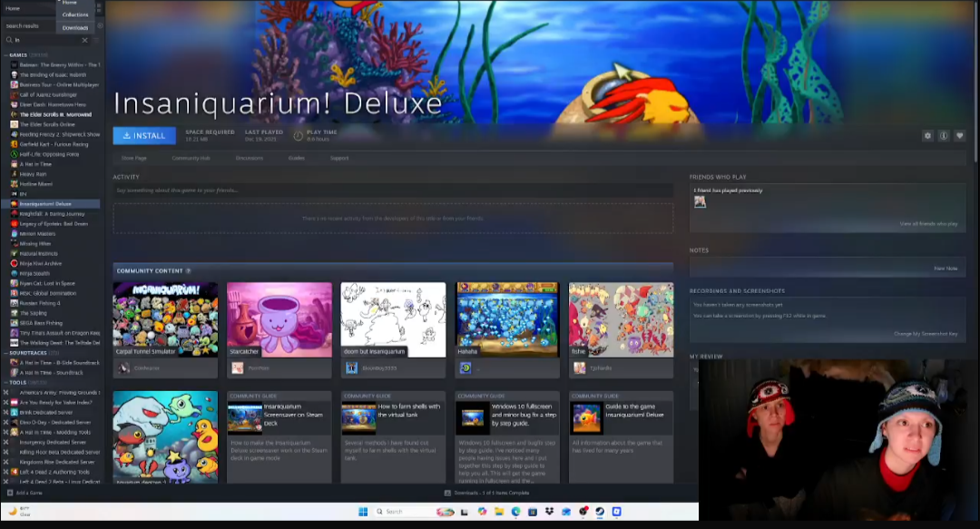980x529 pixels.
Task: Add game to favorites with heart icon
Action: pos(959,136)
